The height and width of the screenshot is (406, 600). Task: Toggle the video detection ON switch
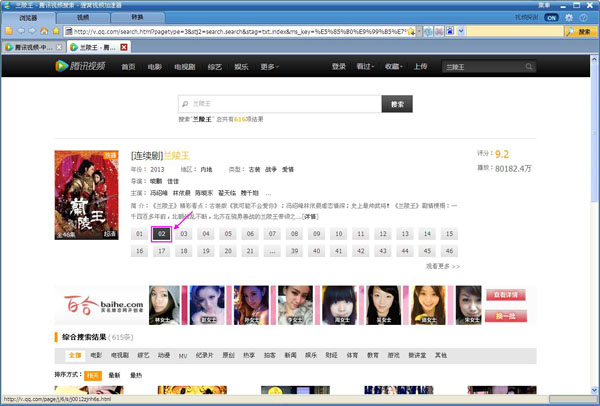[x=551, y=18]
